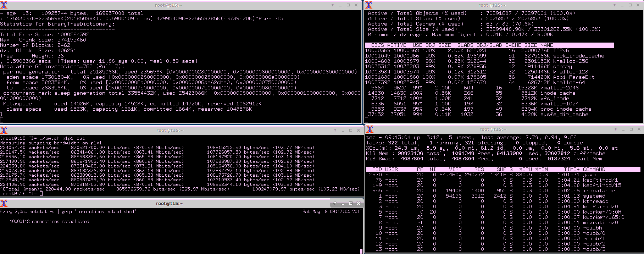The image size is (644, 254).
Task: Open window menu of bw.sh bandwidth terminal
Action: (4, 130)
